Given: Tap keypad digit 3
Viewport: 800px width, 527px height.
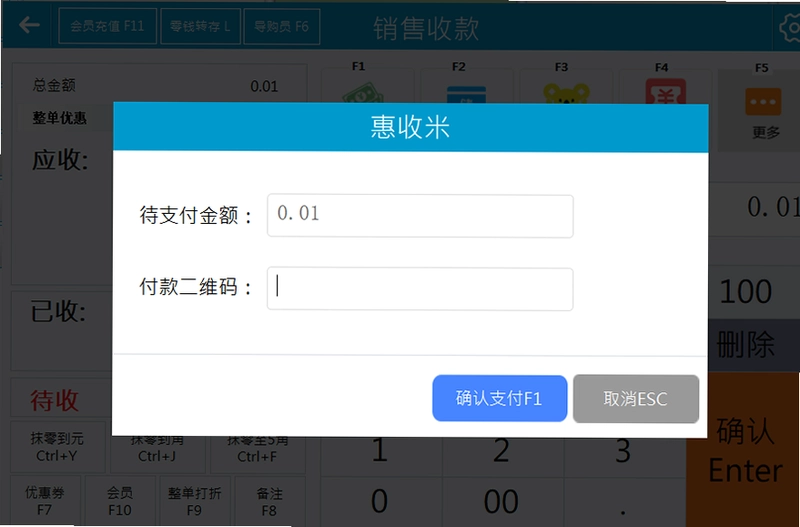Looking at the screenshot, I should (x=623, y=457).
